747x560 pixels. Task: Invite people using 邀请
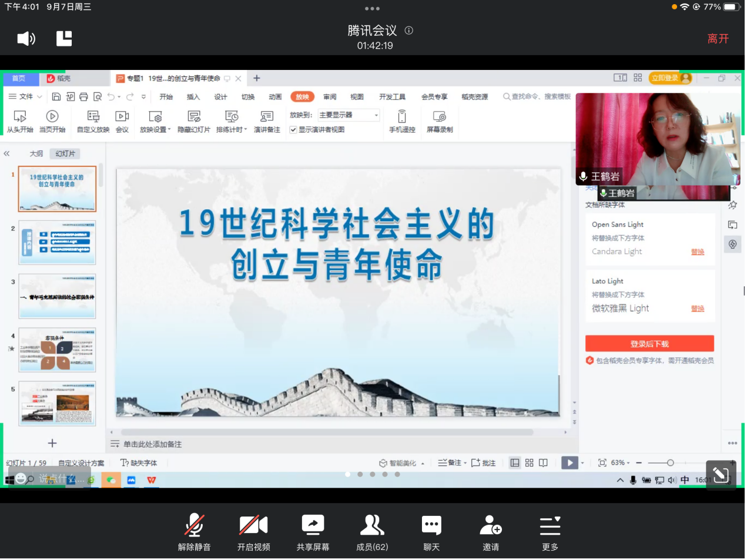pyautogui.click(x=491, y=533)
